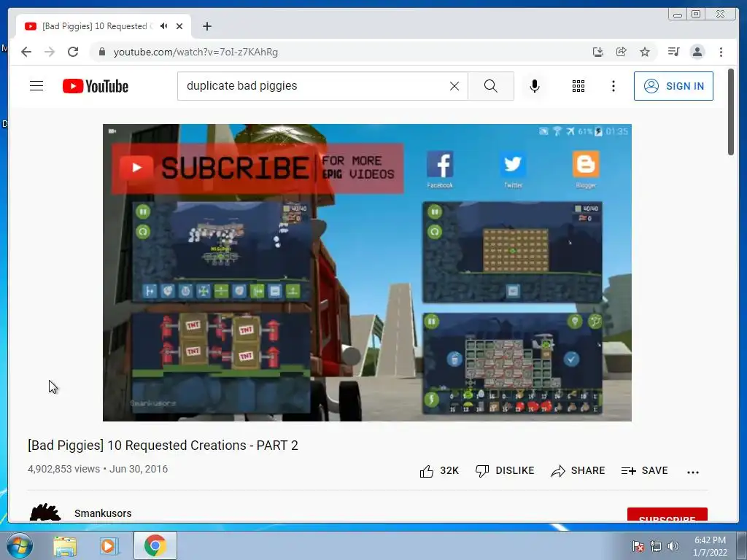Run search with the magnifier button
The height and width of the screenshot is (560, 747).
pos(491,86)
